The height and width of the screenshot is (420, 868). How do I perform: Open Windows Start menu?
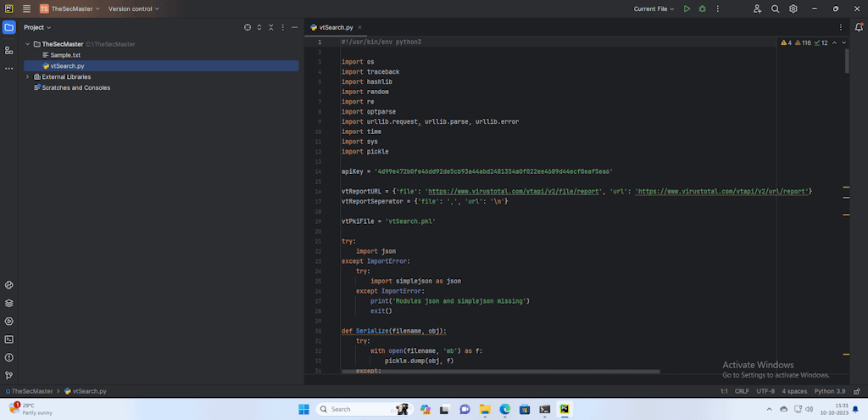(304, 409)
